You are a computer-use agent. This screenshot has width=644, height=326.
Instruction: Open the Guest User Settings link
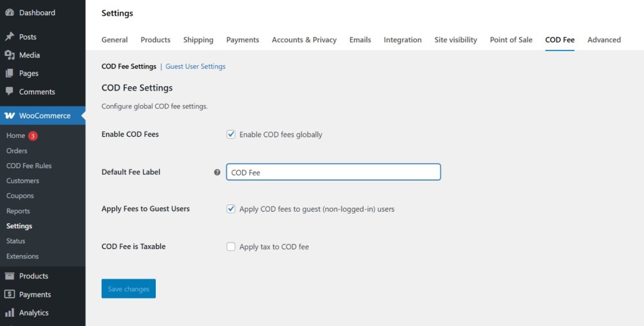pyautogui.click(x=195, y=66)
